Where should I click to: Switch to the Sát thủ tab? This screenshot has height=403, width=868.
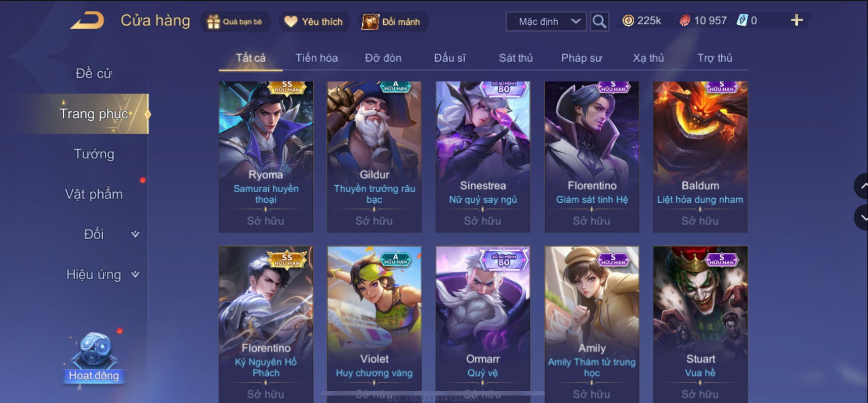pos(516,58)
